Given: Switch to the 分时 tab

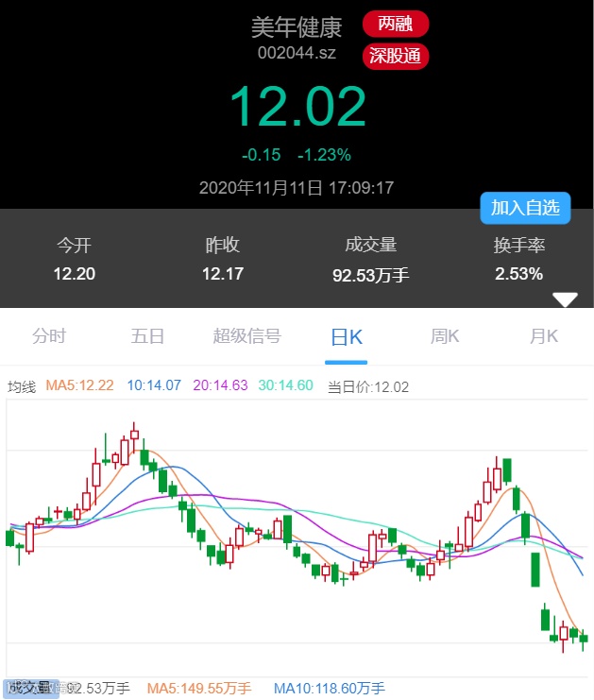Looking at the screenshot, I should (x=49, y=336).
